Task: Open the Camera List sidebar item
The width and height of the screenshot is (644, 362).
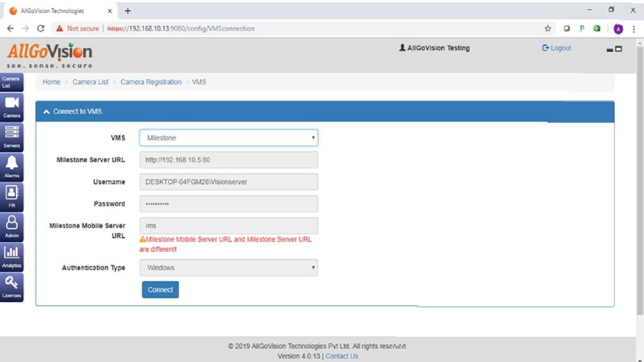Action: point(11,82)
